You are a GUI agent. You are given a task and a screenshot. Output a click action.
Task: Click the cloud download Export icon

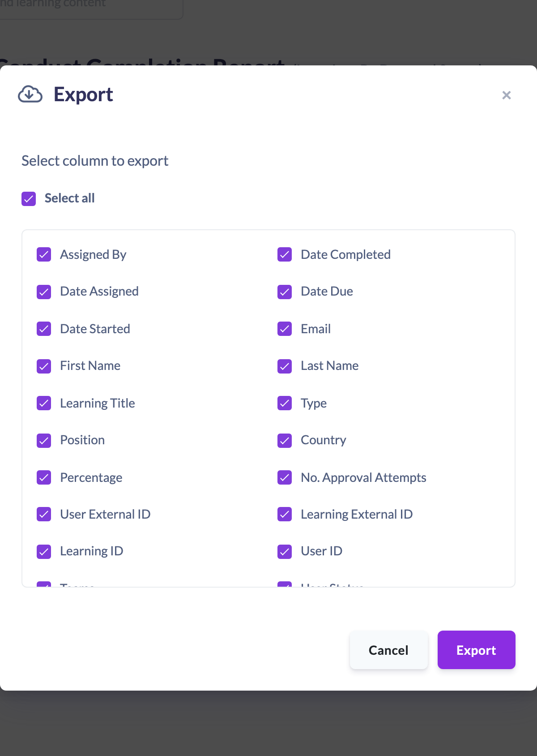(x=30, y=94)
